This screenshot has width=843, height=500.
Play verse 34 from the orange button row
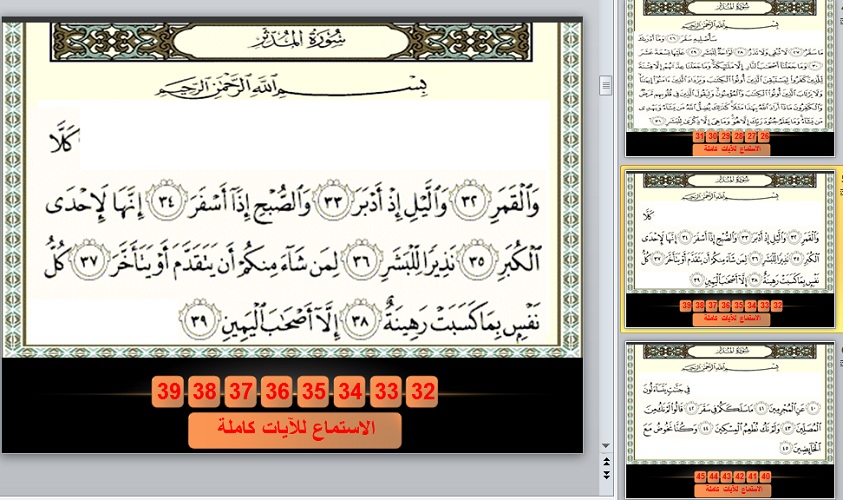[x=350, y=391]
